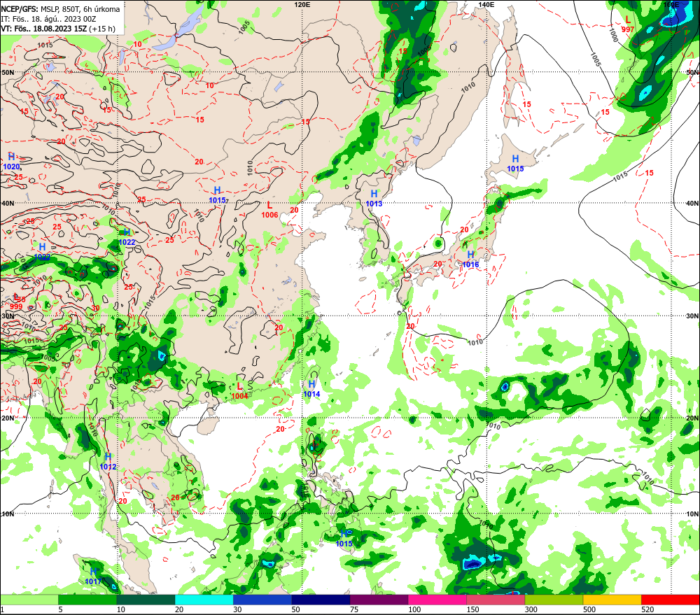The width and height of the screenshot is (700, 615).
Task: Click the 120E longitude label at top
Action: (302, 4)
